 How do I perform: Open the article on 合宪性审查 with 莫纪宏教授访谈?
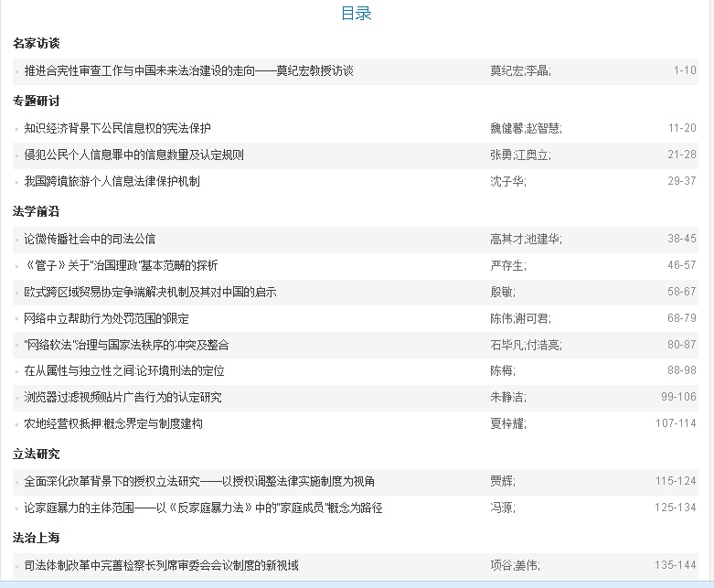188,70
